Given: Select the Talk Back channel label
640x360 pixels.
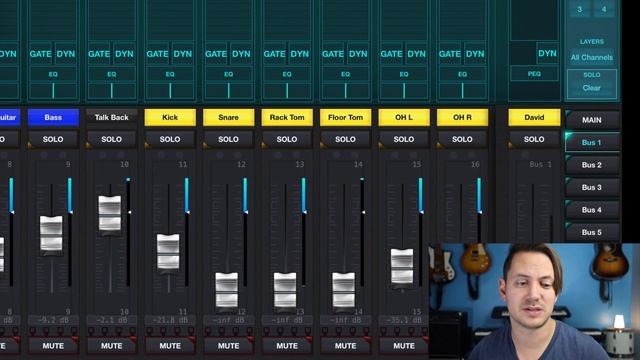Looking at the screenshot, I should (x=111, y=118).
